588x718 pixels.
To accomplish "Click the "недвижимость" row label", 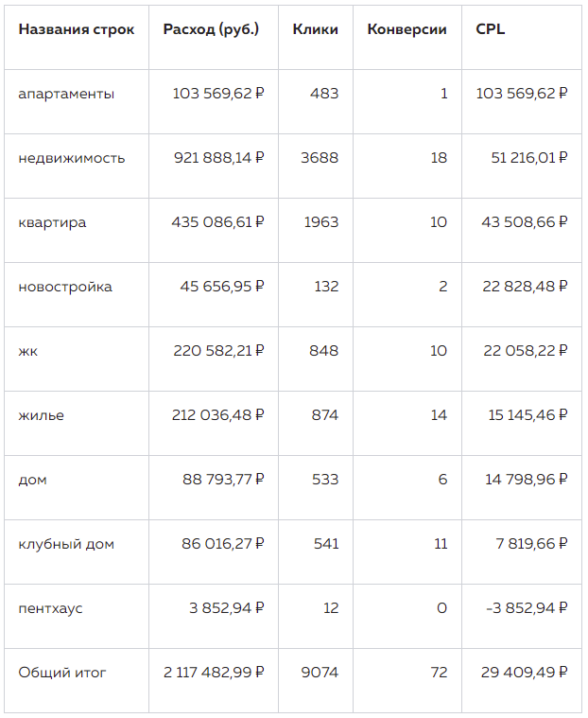I will click(x=72, y=158).
